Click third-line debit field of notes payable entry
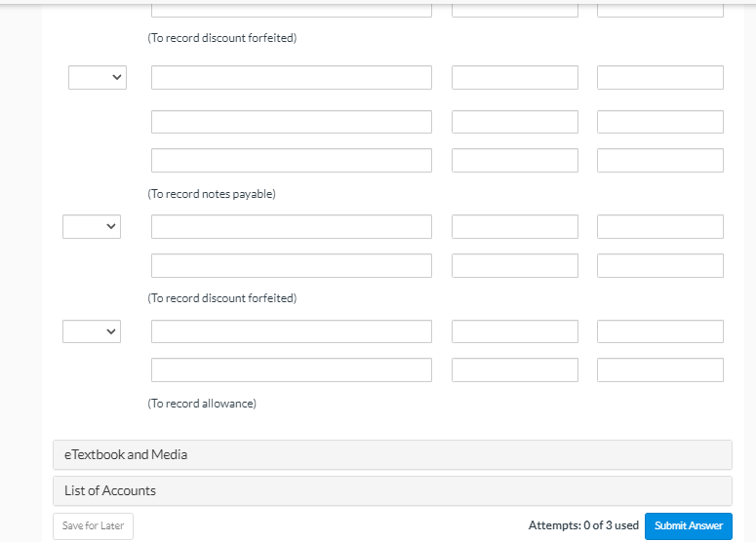The image size is (756, 542). click(515, 161)
